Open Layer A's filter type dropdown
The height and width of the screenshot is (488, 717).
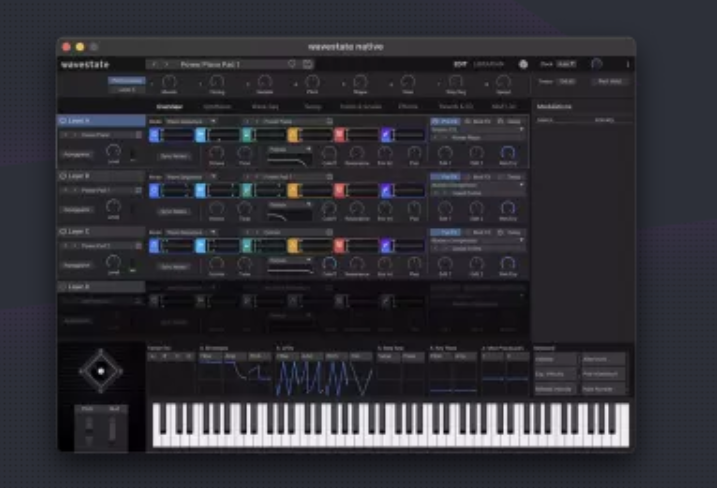pyautogui.click(x=290, y=150)
